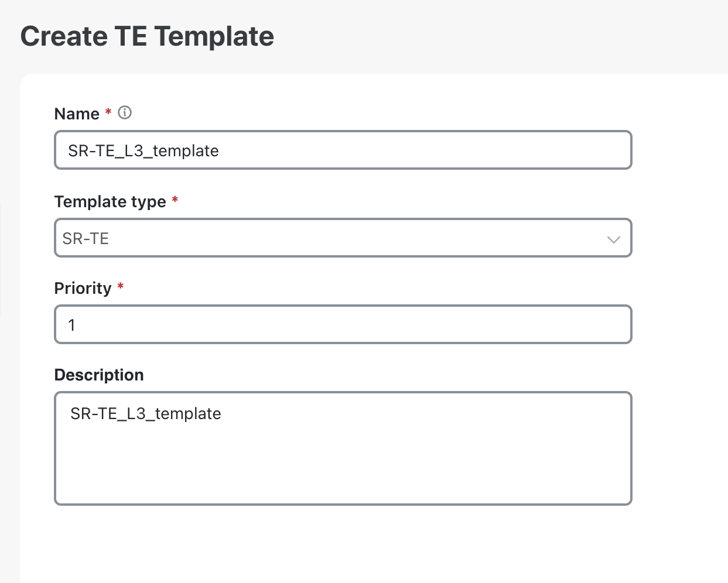Click the asterisk beside Template type
728x583 pixels.
(x=176, y=201)
